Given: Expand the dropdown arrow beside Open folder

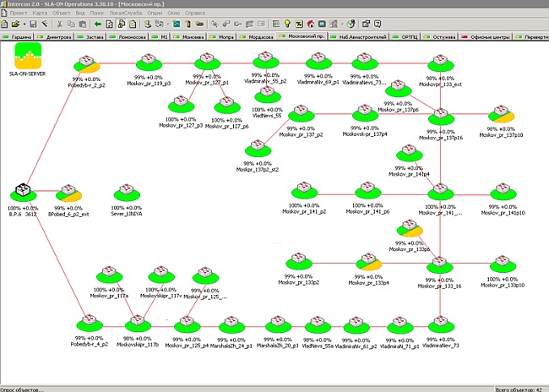Looking at the screenshot, I should [23, 24].
